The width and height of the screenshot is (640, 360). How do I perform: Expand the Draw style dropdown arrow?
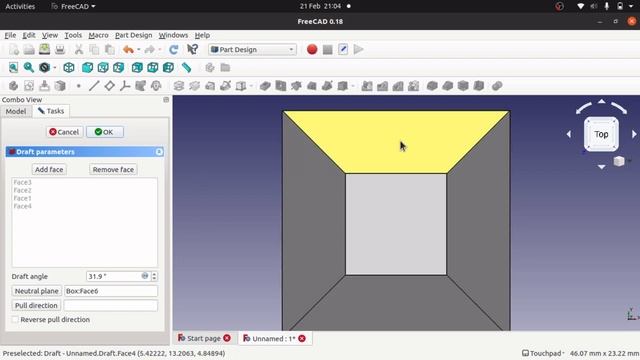pos(55,68)
